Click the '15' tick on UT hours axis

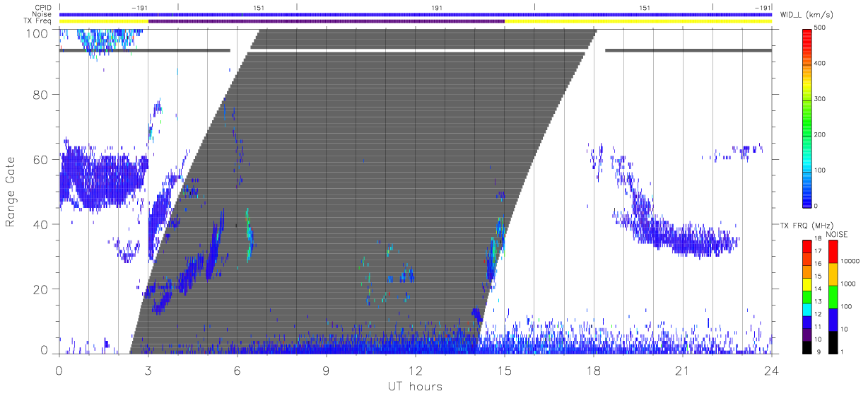(x=505, y=369)
